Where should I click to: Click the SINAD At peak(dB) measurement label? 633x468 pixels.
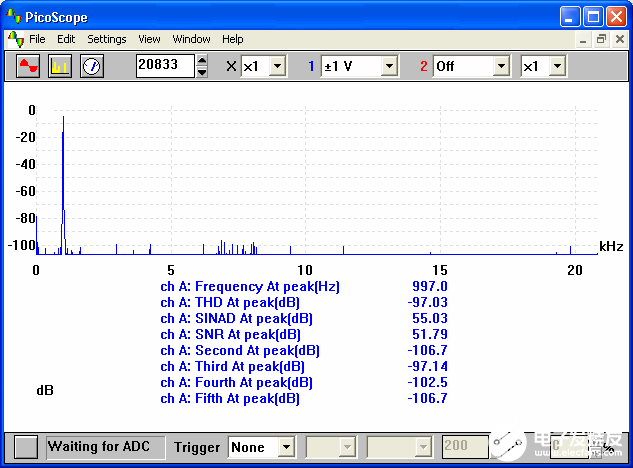point(236,319)
